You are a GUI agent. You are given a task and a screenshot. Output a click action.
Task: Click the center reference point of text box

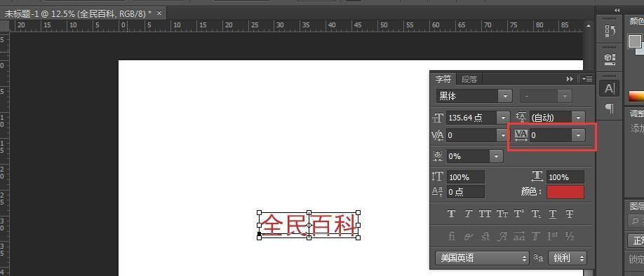[309, 225]
